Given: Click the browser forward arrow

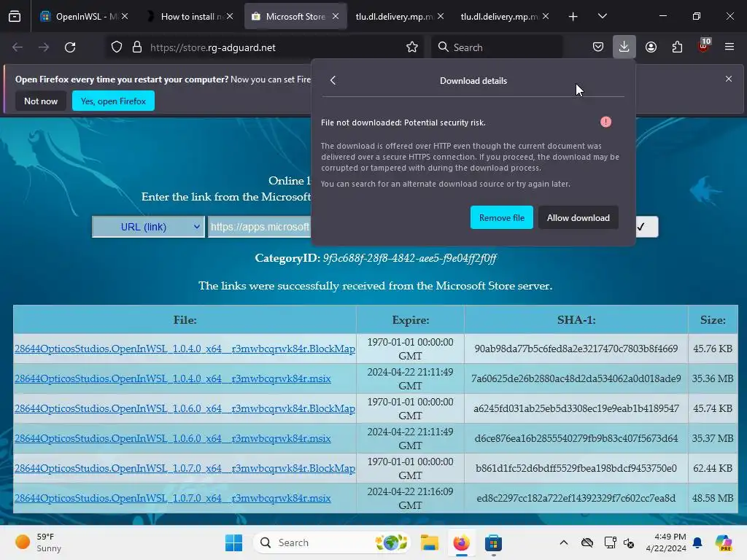Looking at the screenshot, I should 44,47.
